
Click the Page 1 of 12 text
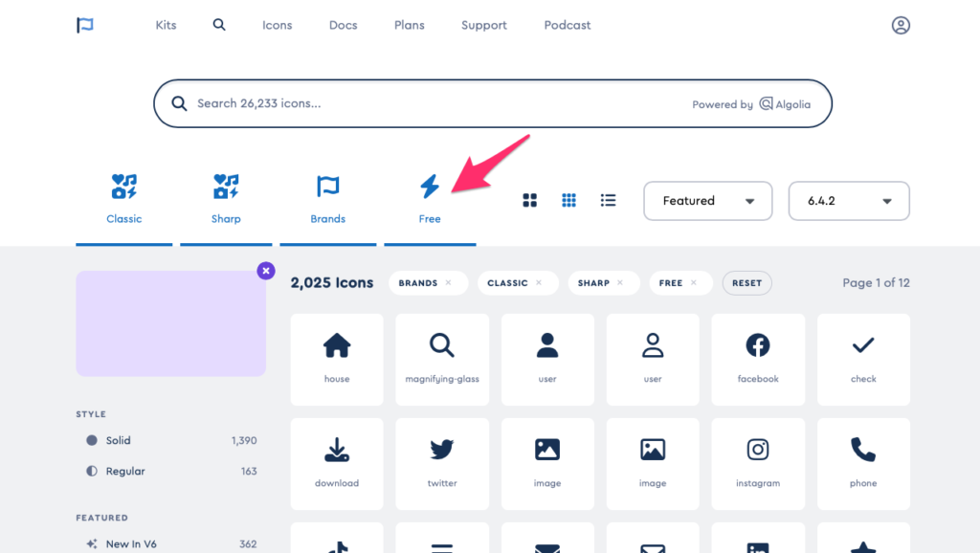(876, 283)
